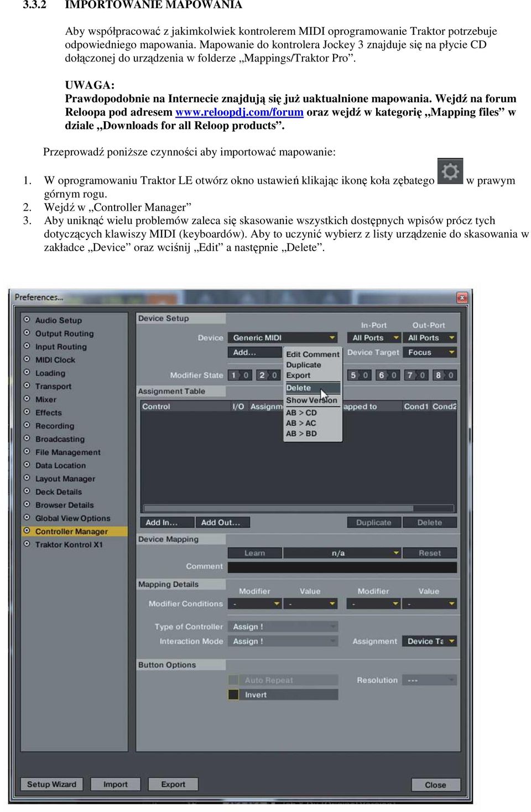Open the Interaction Mode dropdown
This screenshot has height=812, width=531.
[283, 641]
